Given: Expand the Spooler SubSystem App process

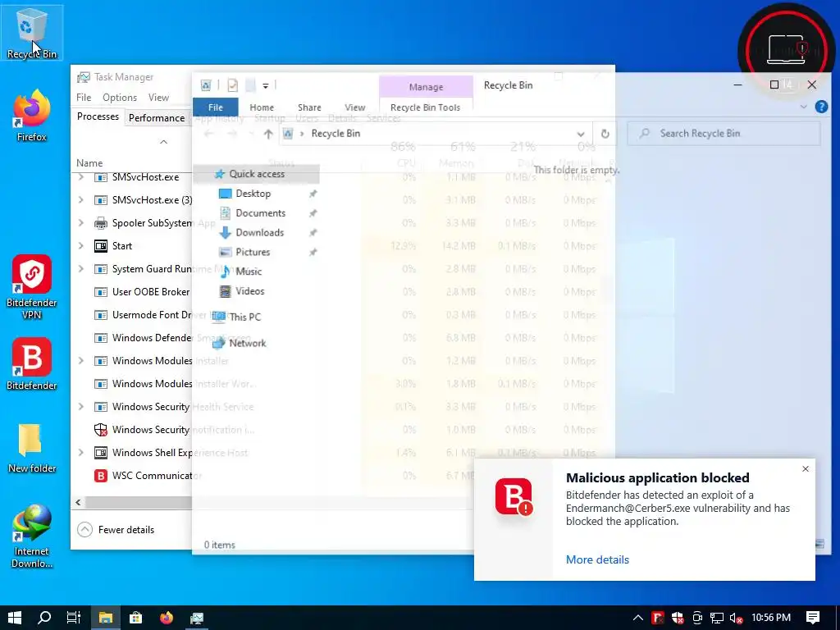Looking at the screenshot, I should [81, 223].
